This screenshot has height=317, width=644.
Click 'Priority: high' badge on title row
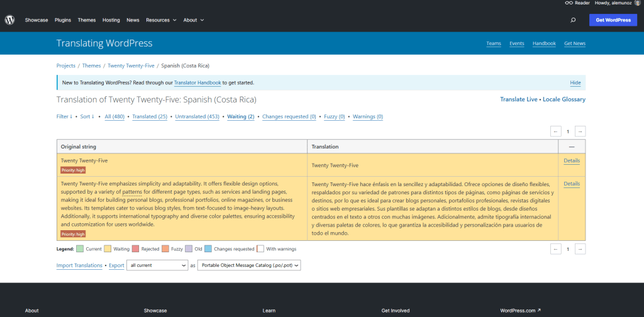73,170
